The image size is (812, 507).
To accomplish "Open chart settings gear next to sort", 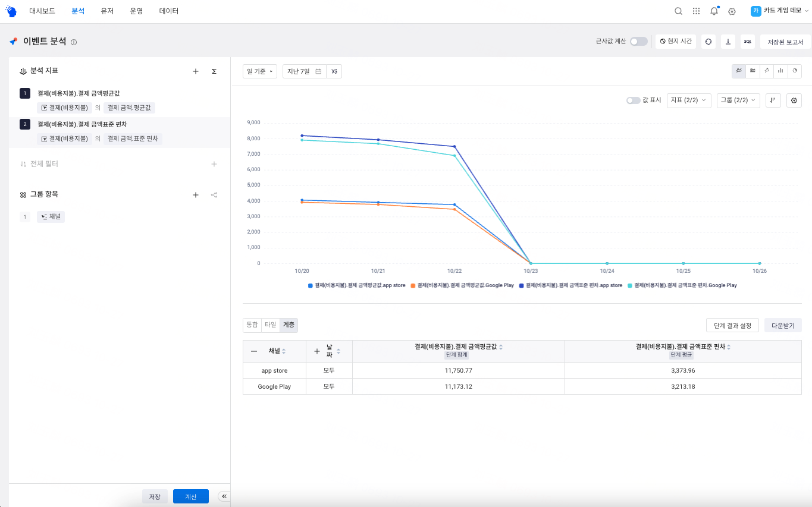I will click(x=794, y=100).
